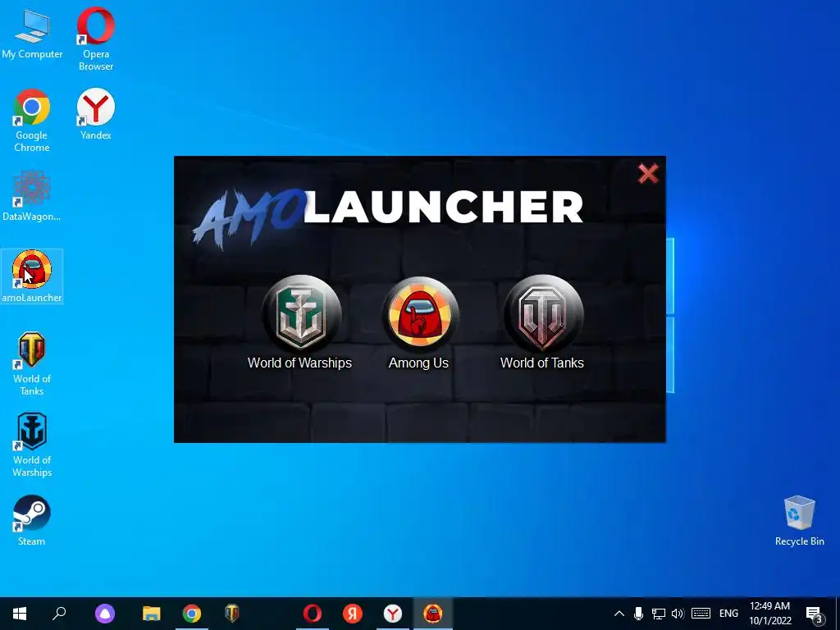Open Chrome from the taskbar
Image resolution: width=840 pixels, height=630 pixels.
click(192, 614)
